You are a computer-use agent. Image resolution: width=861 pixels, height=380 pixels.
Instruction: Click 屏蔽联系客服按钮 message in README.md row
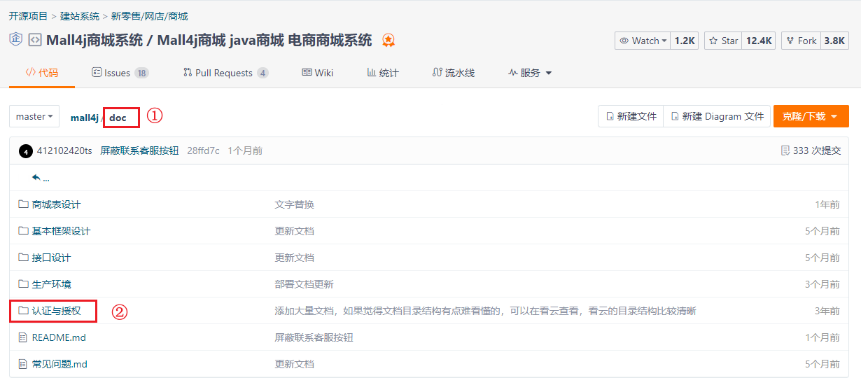point(314,338)
